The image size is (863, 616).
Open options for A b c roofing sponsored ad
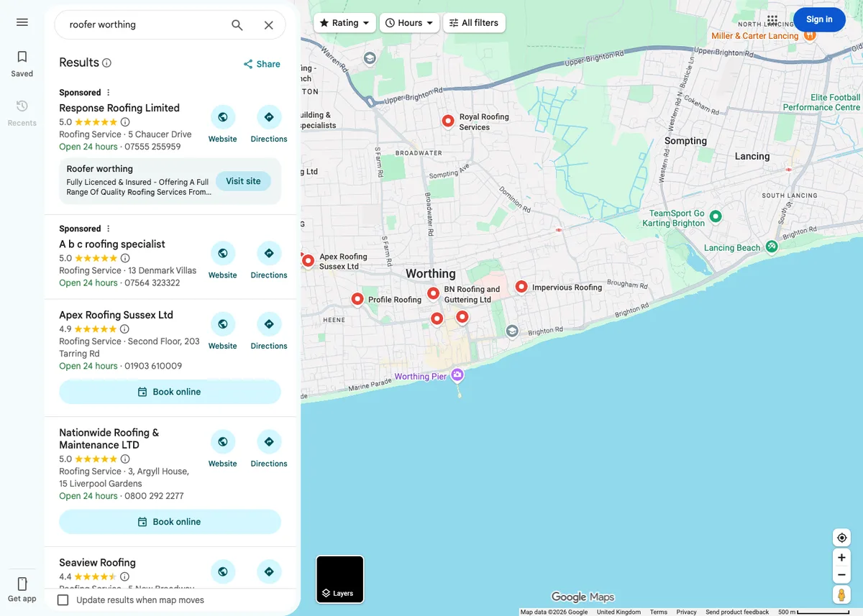pyautogui.click(x=109, y=229)
